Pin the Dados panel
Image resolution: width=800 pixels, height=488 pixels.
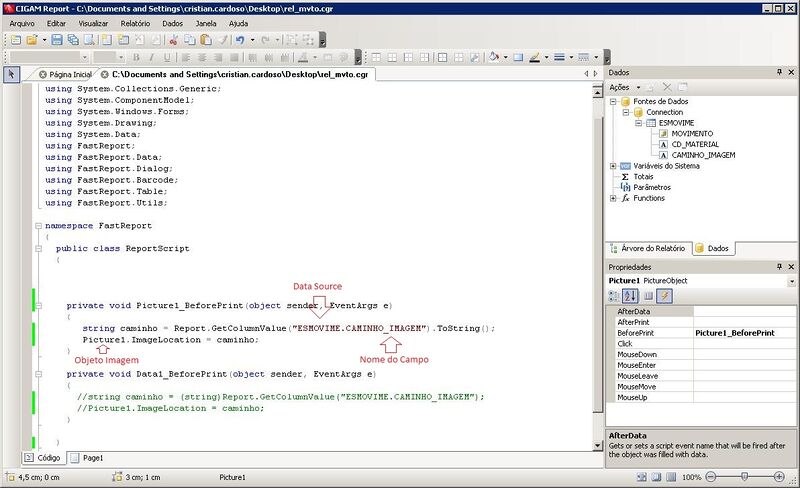coord(779,72)
